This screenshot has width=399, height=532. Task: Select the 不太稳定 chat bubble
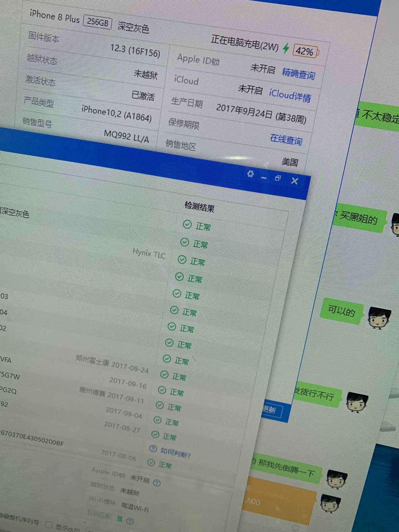tap(377, 116)
